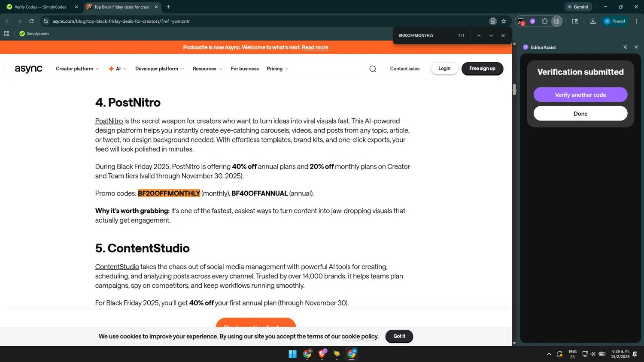Click the find-in-page search text field
Screen dimensions: 644x362
(x=425, y=36)
